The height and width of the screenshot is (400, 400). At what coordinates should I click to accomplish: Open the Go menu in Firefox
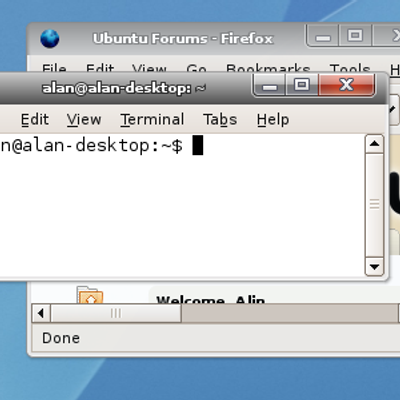coord(196,68)
